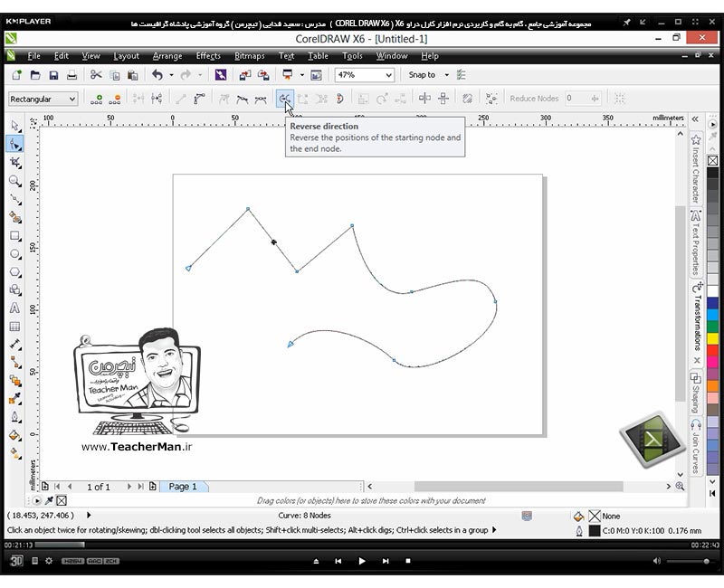Open the Undo history dropdown arrow
Screen dimensions: 724x588
click(171, 75)
